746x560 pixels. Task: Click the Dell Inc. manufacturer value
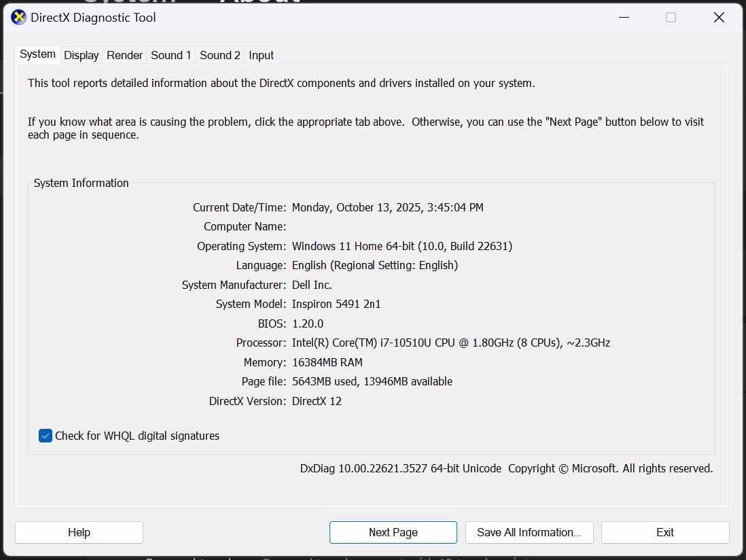(x=312, y=285)
